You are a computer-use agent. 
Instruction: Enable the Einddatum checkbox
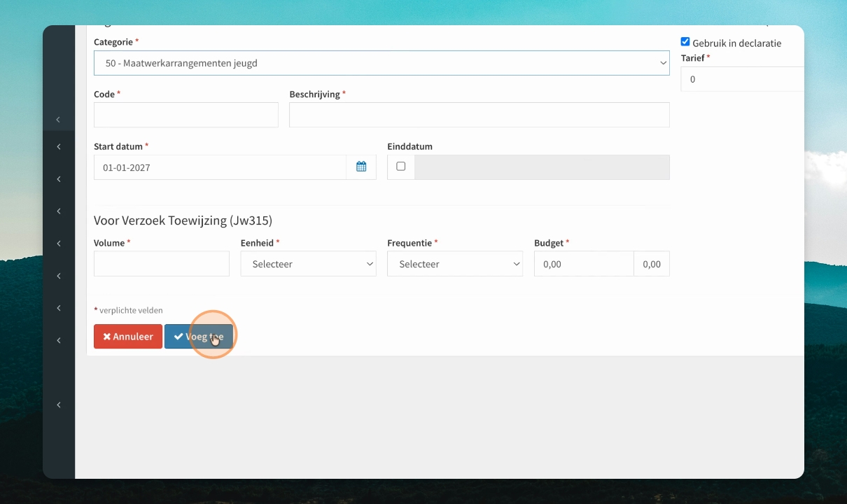(400, 167)
